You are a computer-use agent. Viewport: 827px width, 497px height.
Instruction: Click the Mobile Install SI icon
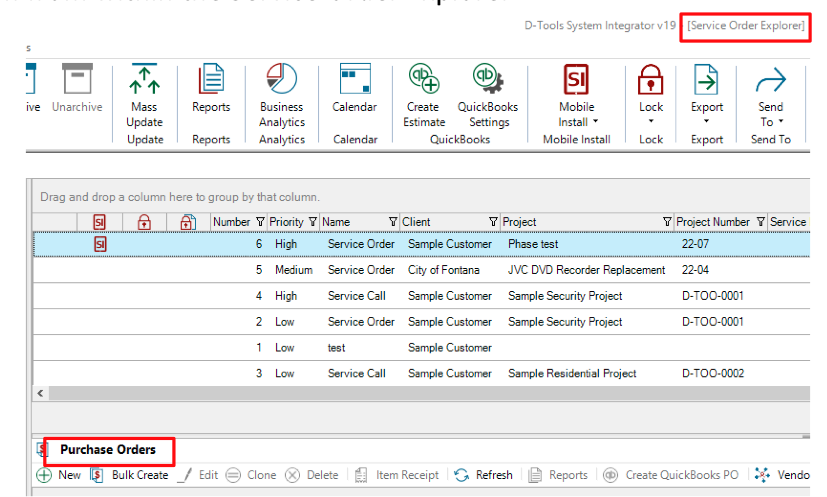576,79
